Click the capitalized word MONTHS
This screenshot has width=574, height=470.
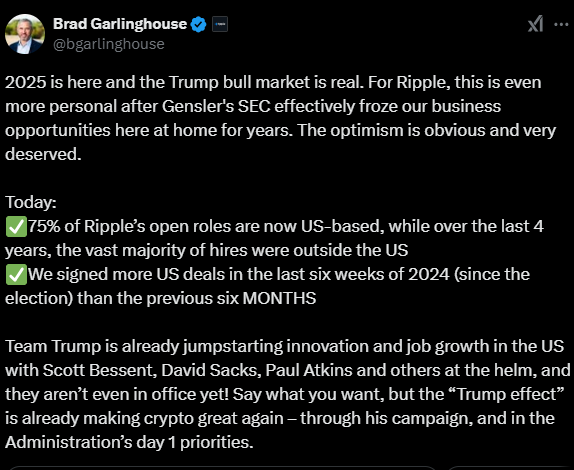click(x=279, y=298)
